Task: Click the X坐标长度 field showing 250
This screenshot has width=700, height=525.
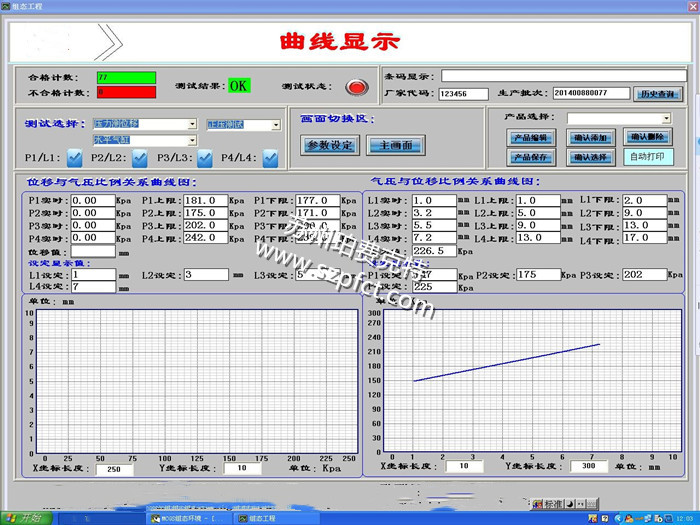Action: (x=113, y=468)
